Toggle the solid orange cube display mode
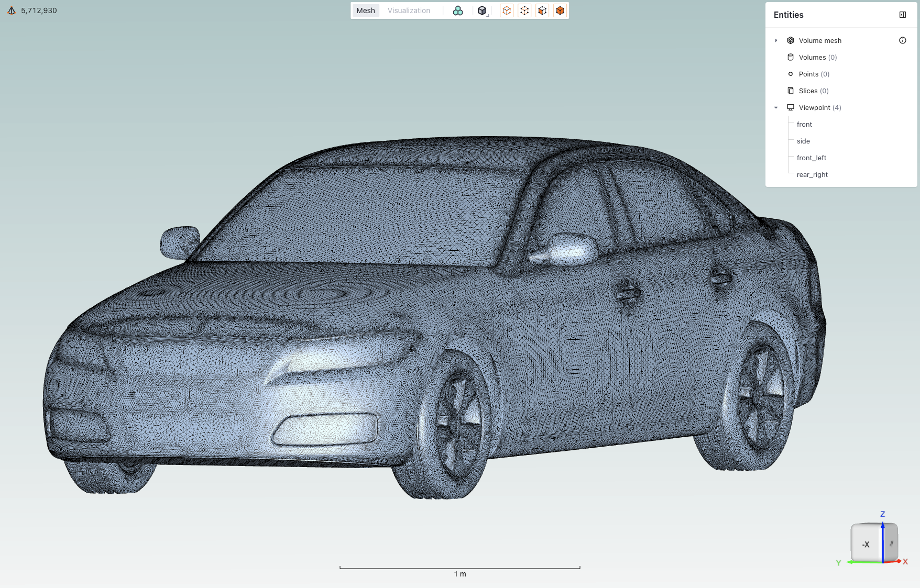Image resolution: width=920 pixels, height=588 pixels. pyautogui.click(x=560, y=10)
